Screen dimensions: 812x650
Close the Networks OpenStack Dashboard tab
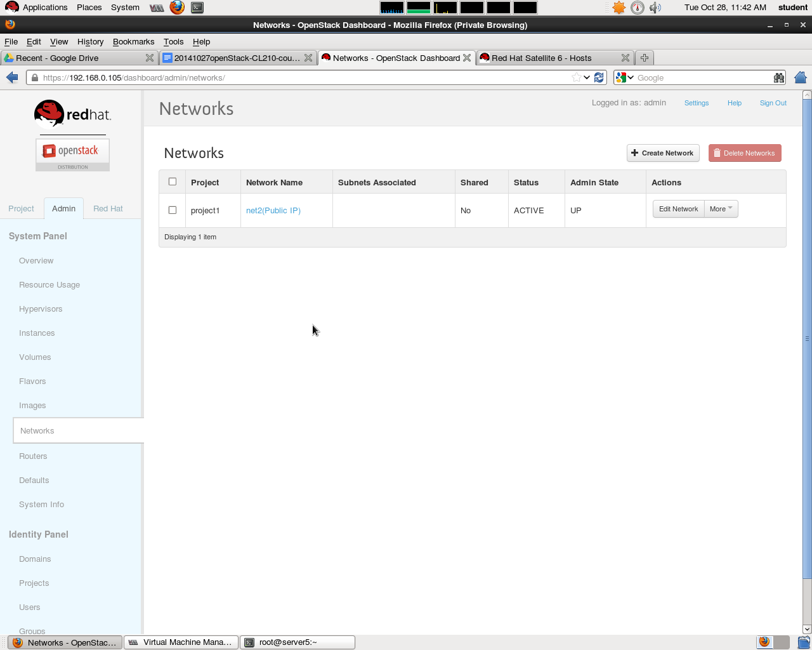pos(467,58)
